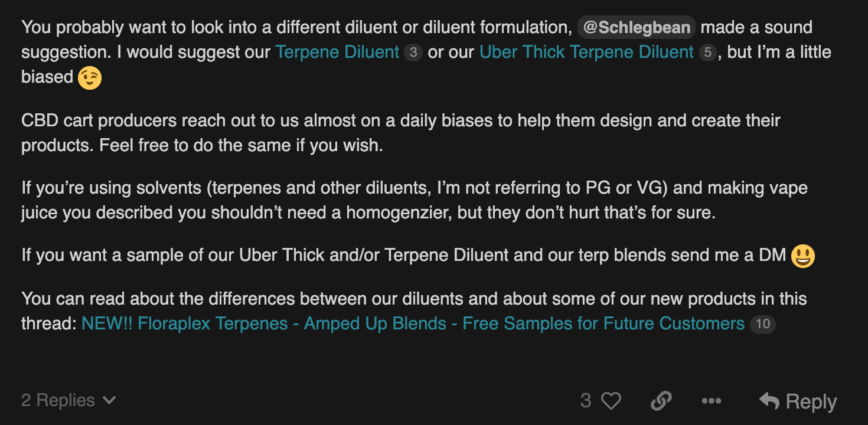
Task: Click the Reply button text
Action: pos(811,401)
